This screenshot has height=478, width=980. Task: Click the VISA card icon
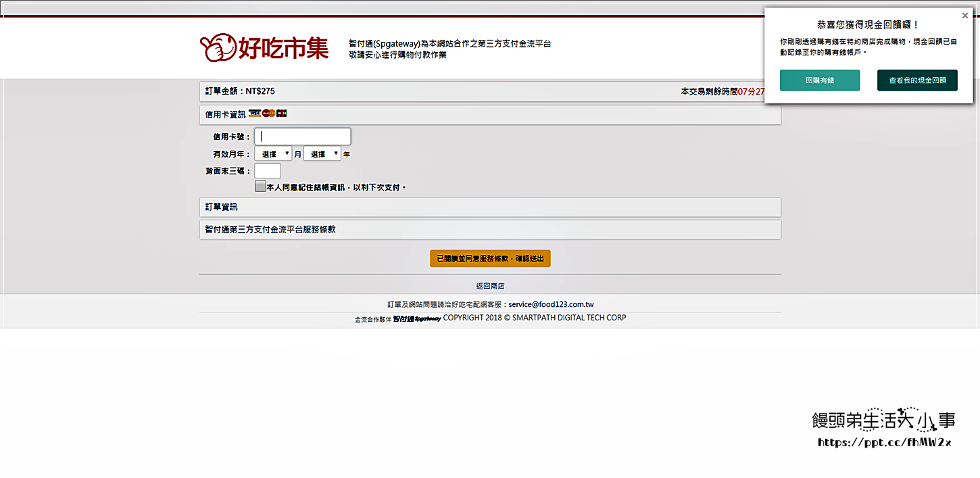pyautogui.click(x=255, y=114)
